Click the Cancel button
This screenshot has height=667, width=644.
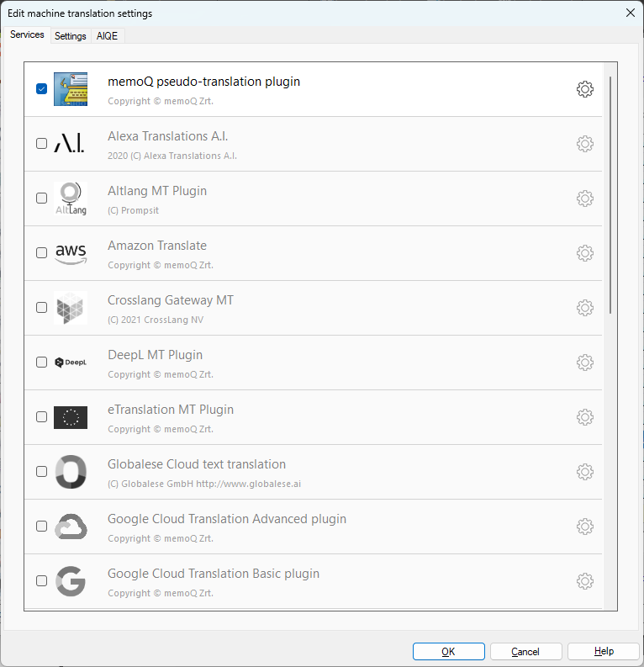pyautogui.click(x=525, y=651)
